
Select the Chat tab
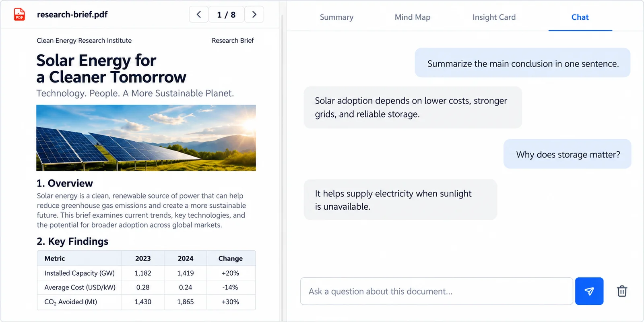[x=580, y=17]
